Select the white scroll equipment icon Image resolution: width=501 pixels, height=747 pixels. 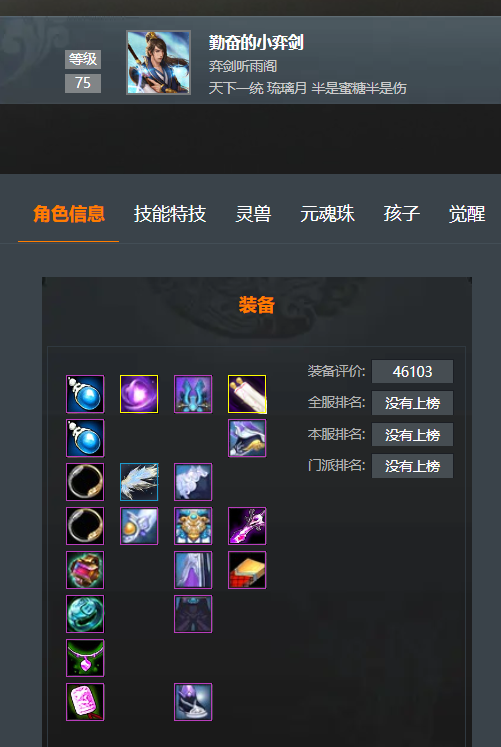click(x=247, y=394)
